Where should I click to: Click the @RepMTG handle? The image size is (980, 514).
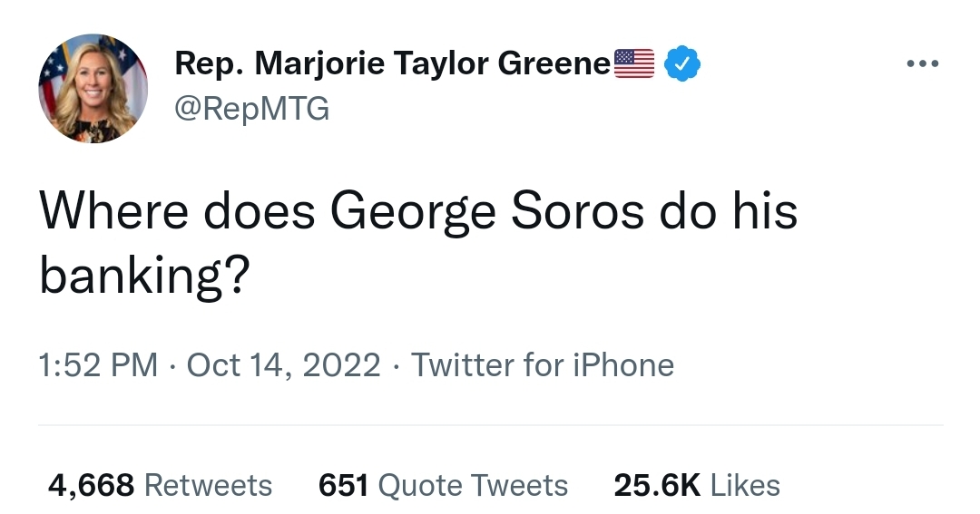pyautogui.click(x=251, y=109)
